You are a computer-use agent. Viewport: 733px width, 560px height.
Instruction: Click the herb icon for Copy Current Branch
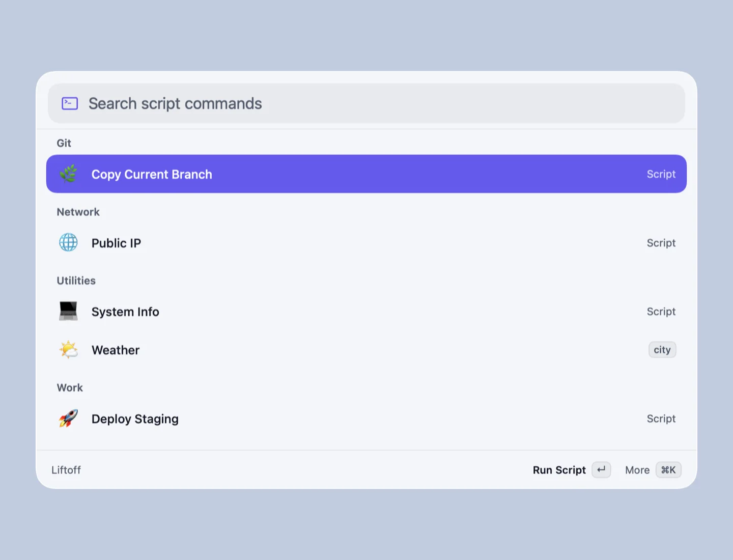point(68,174)
